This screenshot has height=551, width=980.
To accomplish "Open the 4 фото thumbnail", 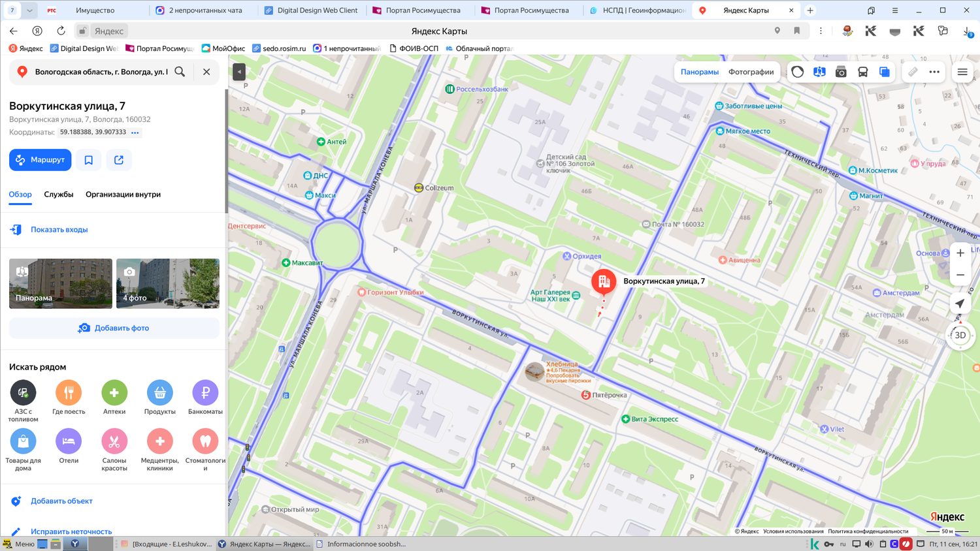I will [168, 283].
